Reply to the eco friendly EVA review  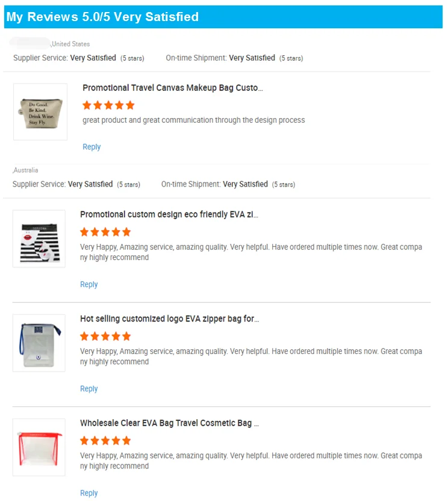(89, 284)
